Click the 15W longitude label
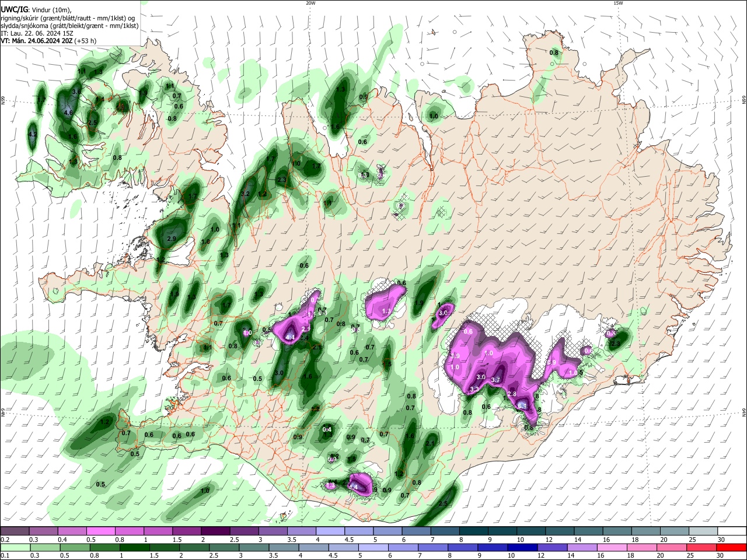The image size is (747, 560). 618,3
